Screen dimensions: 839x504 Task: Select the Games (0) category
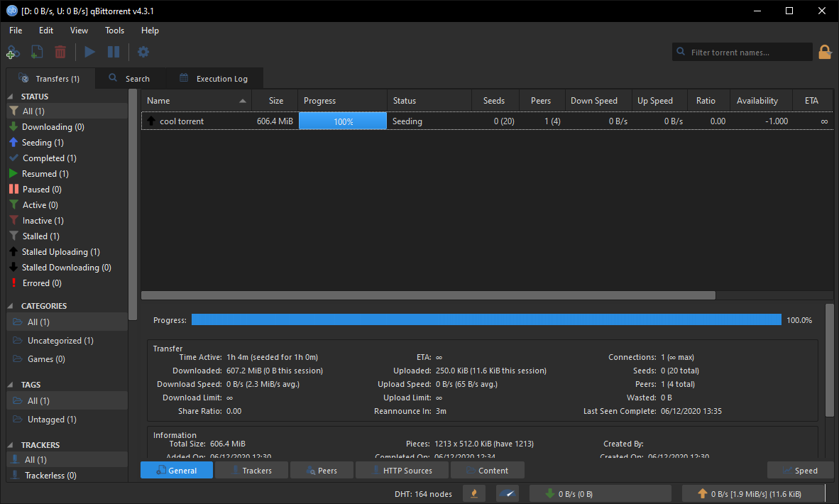67,359
